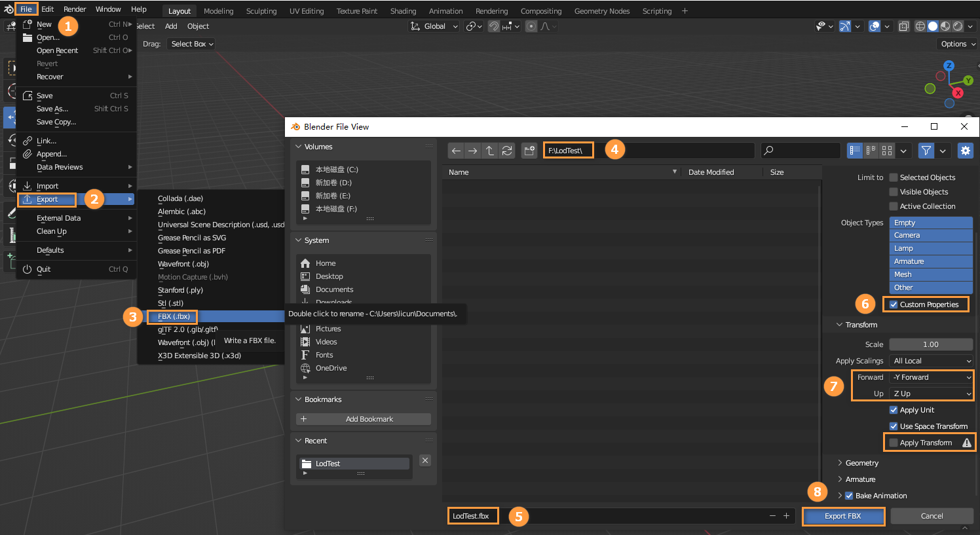Create a new directory in file view
Viewport: 980px width, 535px height.
[x=529, y=151]
